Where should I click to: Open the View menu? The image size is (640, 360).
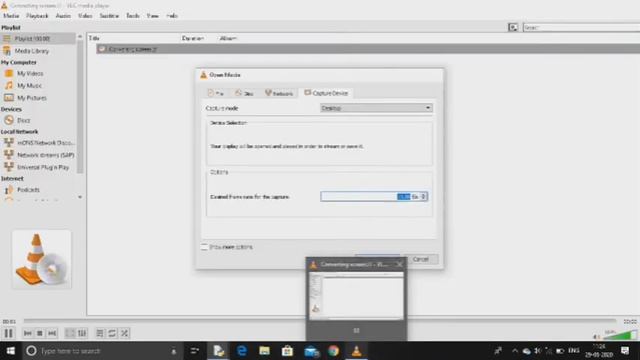(x=153, y=16)
